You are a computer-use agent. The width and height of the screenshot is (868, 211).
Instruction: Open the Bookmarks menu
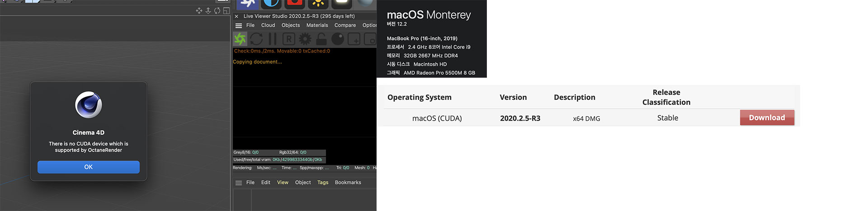pyautogui.click(x=348, y=183)
